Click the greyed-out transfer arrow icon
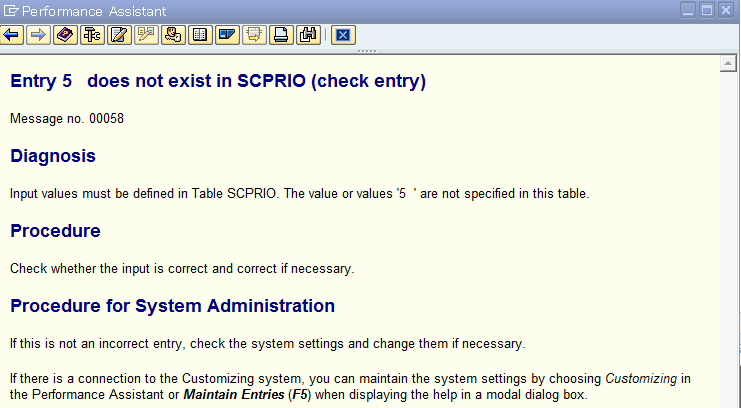Screen dimensions: 741x408 254,35
